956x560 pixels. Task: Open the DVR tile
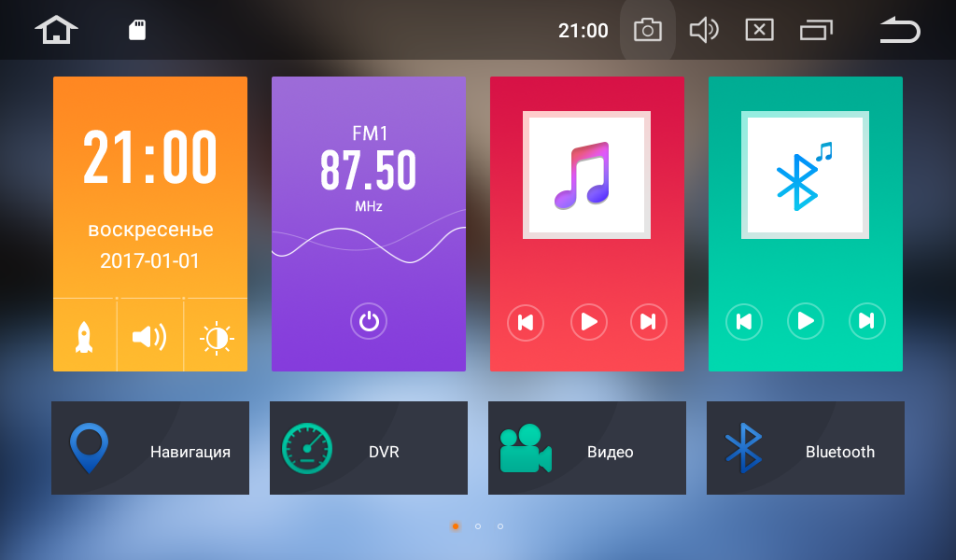pos(368,448)
